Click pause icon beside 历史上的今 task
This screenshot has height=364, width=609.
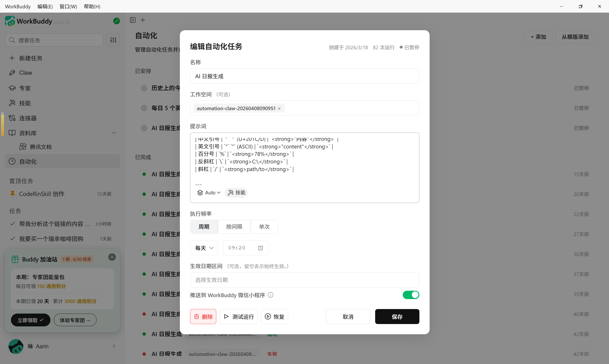coord(144,88)
